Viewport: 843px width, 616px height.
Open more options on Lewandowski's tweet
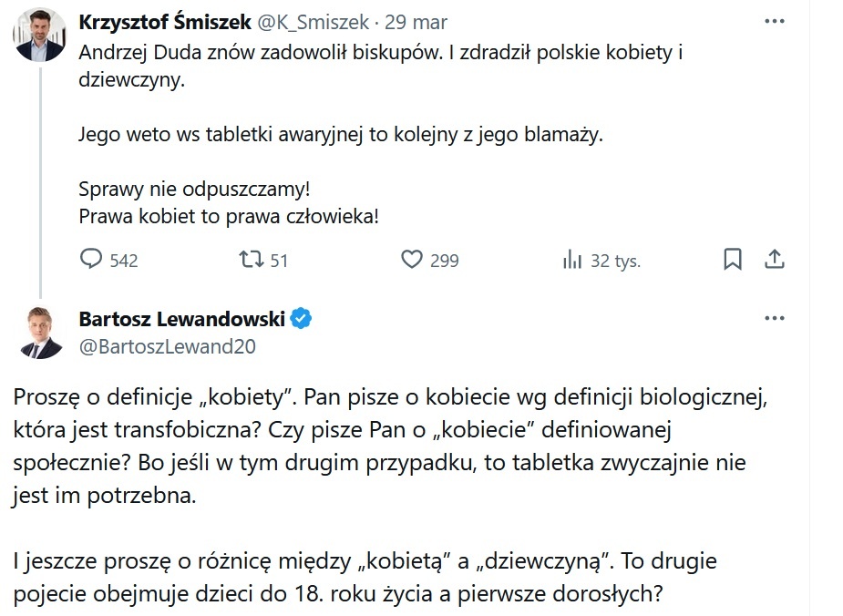(774, 318)
